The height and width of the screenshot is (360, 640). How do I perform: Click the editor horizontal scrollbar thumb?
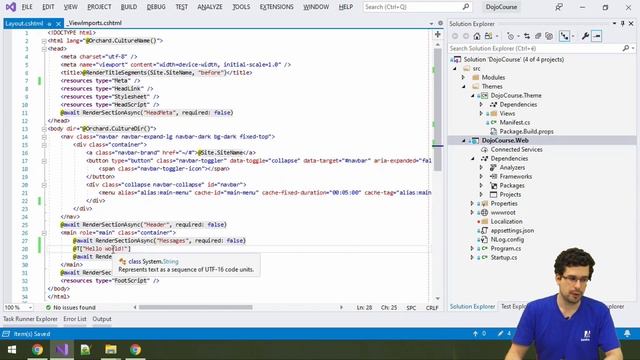pos(196,307)
